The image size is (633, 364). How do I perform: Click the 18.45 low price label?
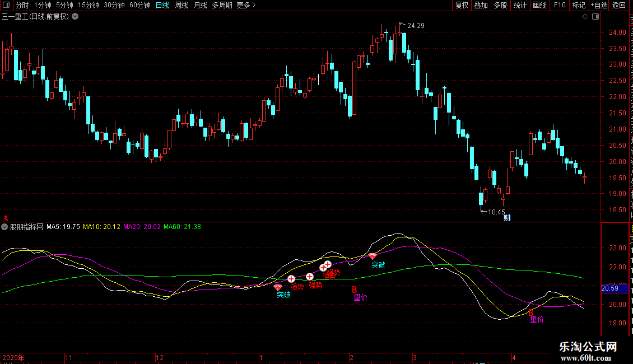point(496,212)
